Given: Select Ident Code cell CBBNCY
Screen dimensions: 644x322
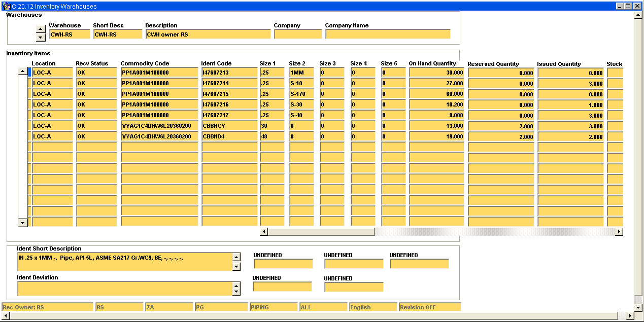Looking at the screenshot, I should (229, 126).
